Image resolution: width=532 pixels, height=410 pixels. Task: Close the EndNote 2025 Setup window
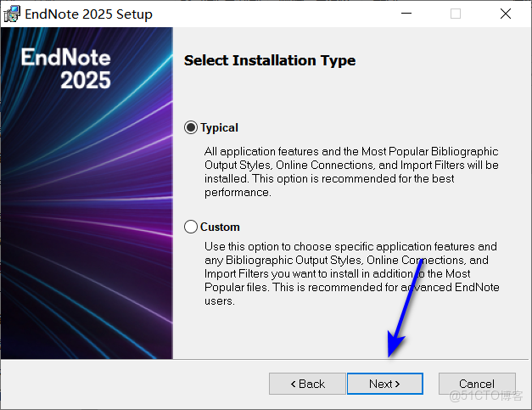coord(506,14)
